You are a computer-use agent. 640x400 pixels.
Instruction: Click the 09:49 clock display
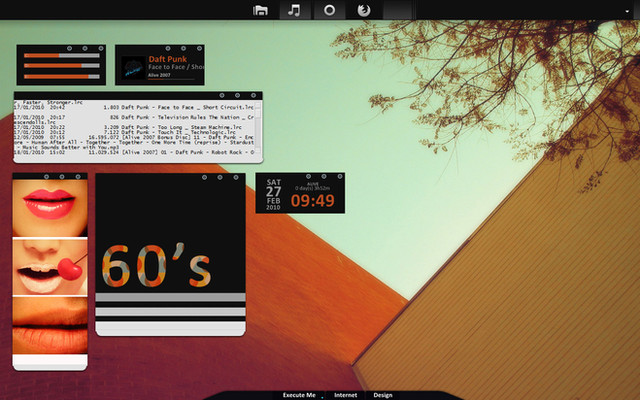pos(314,201)
